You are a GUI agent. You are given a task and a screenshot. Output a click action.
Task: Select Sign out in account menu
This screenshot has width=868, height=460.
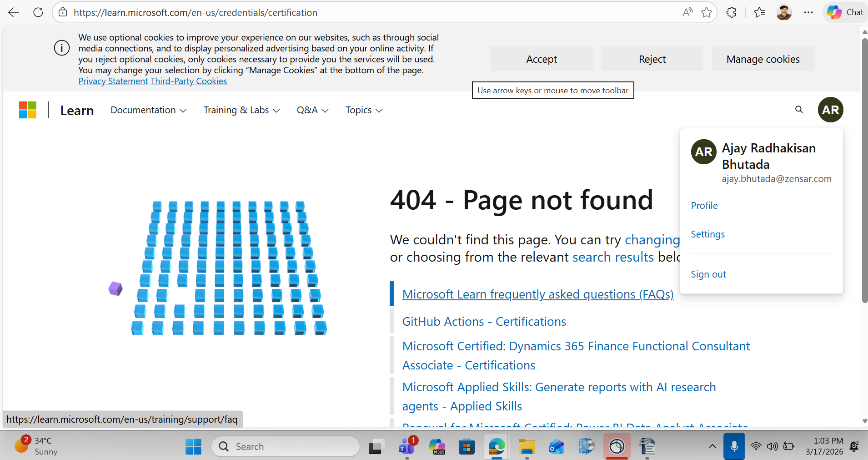(708, 274)
